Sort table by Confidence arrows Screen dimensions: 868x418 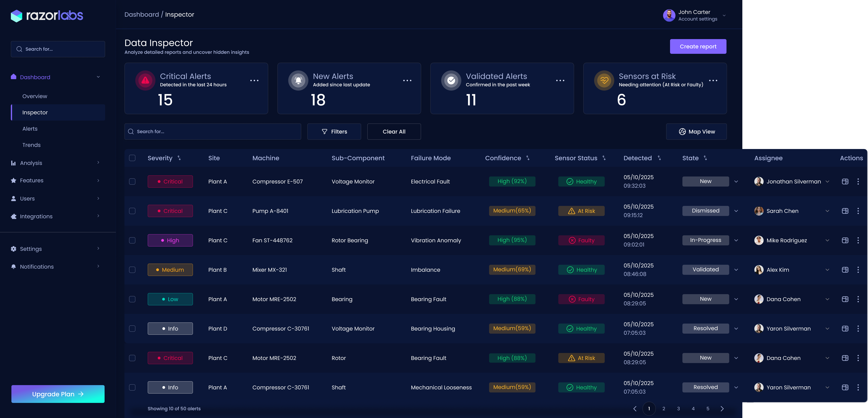point(528,158)
